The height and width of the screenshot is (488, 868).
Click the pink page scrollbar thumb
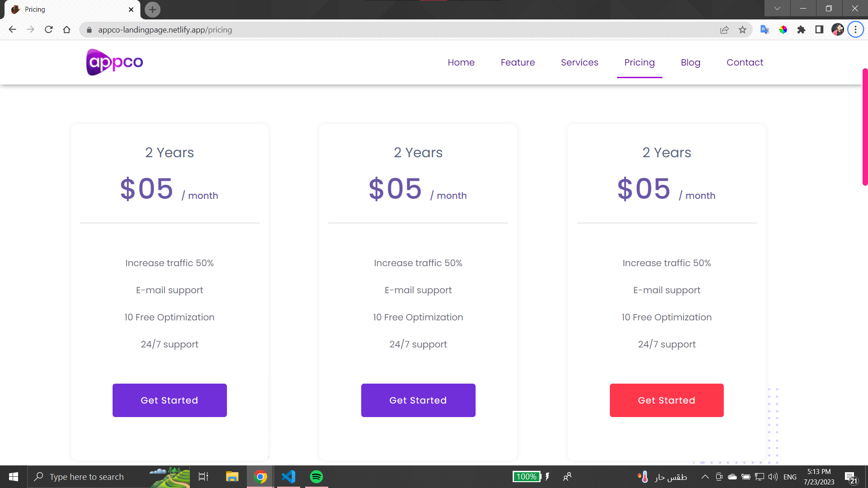click(x=865, y=127)
